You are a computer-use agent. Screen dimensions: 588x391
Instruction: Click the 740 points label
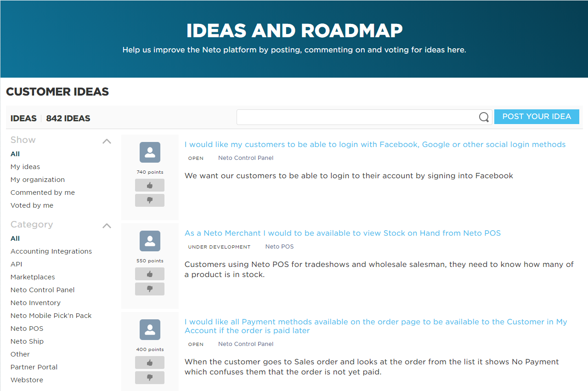point(150,172)
